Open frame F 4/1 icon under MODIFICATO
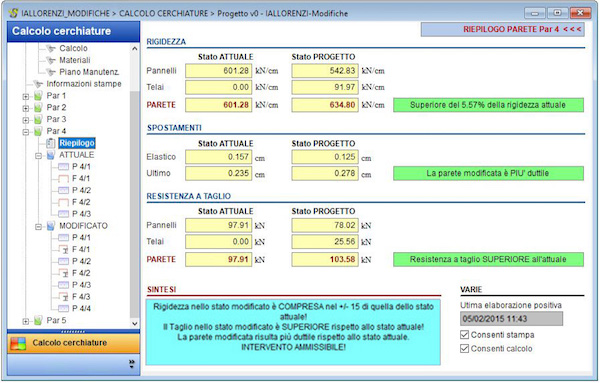The width and height of the screenshot is (600, 383). click(x=64, y=250)
